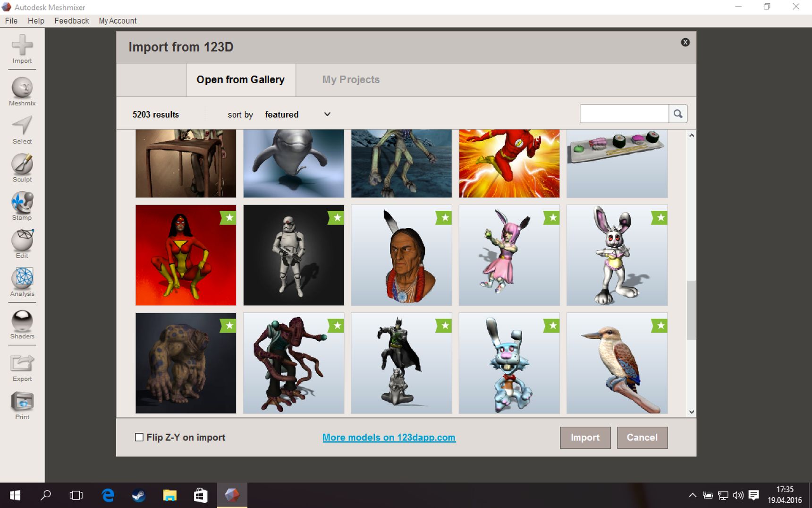Screen dimensions: 812x508
Task: Choose the Stamp tool
Action: point(22,206)
